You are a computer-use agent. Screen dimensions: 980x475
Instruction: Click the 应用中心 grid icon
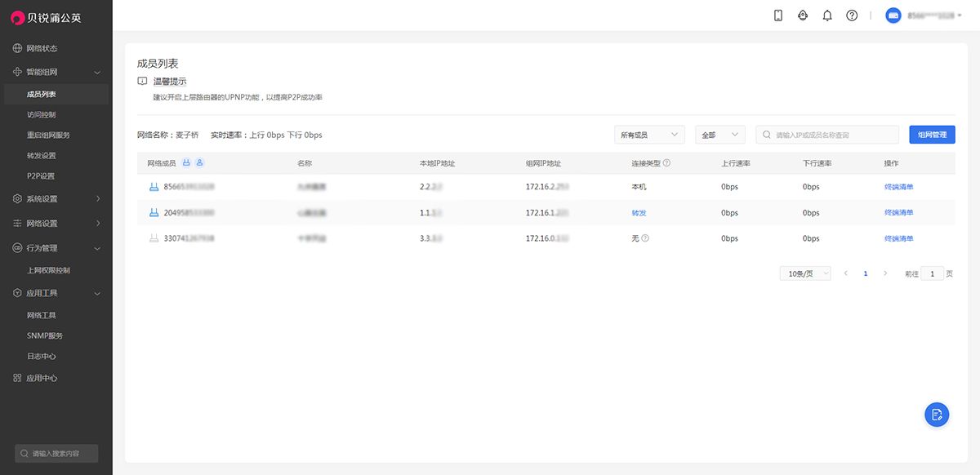point(18,379)
